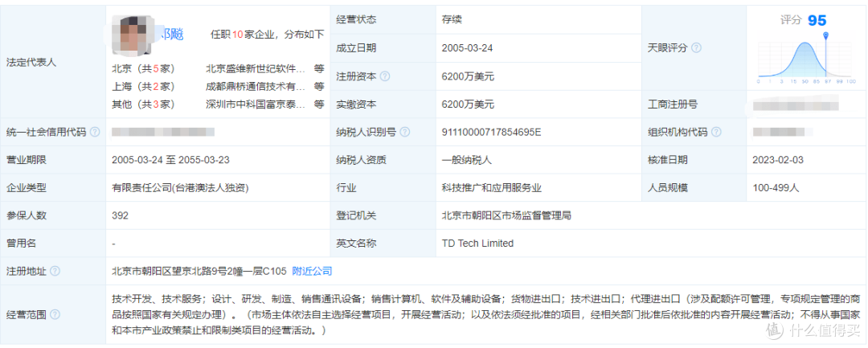Click the 企业类型 label

click(x=26, y=188)
